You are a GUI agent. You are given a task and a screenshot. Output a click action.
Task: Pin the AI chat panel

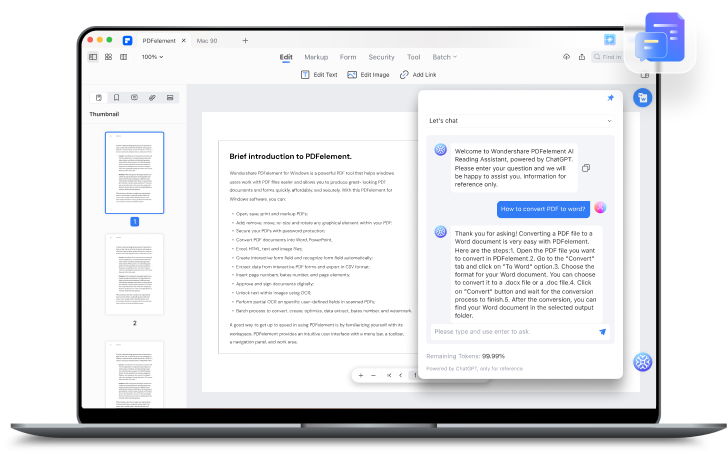point(611,98)
